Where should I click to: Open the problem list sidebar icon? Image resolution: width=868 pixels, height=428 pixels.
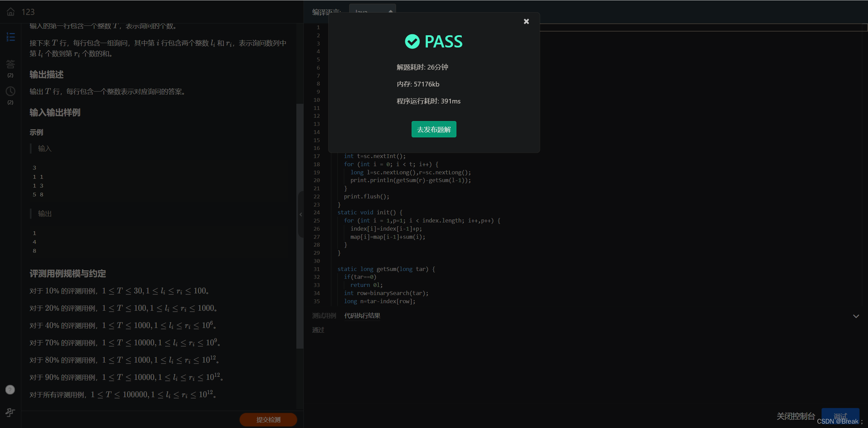(11, 37)
